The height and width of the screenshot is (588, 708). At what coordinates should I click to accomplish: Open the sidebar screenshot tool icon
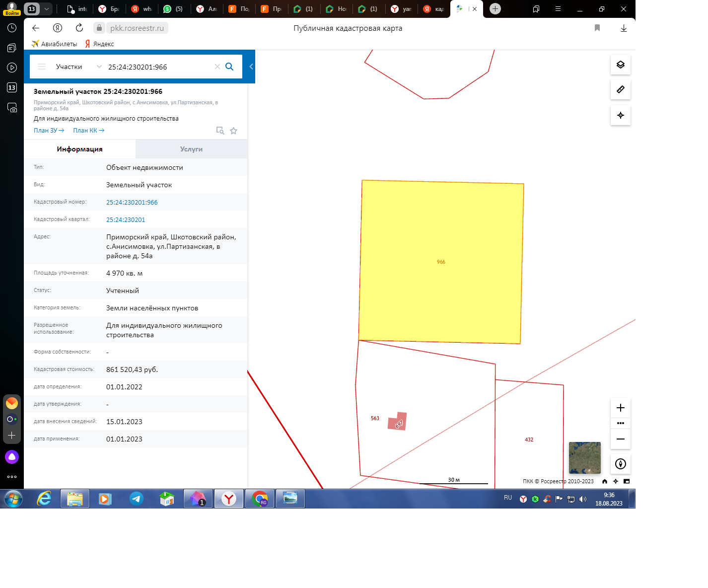click(x=12, y=107)
